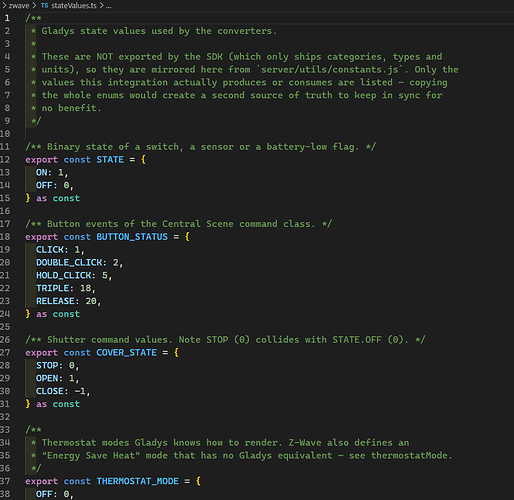The width and height of the screenshot is (514, 500).
Task: Select line number 37 in the gutter
Action: [x=5, y=481]
